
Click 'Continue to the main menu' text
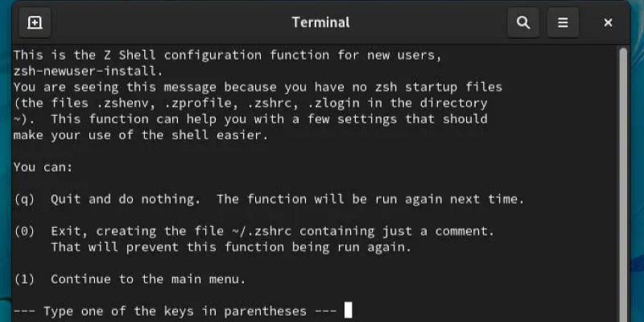(148, 279)
